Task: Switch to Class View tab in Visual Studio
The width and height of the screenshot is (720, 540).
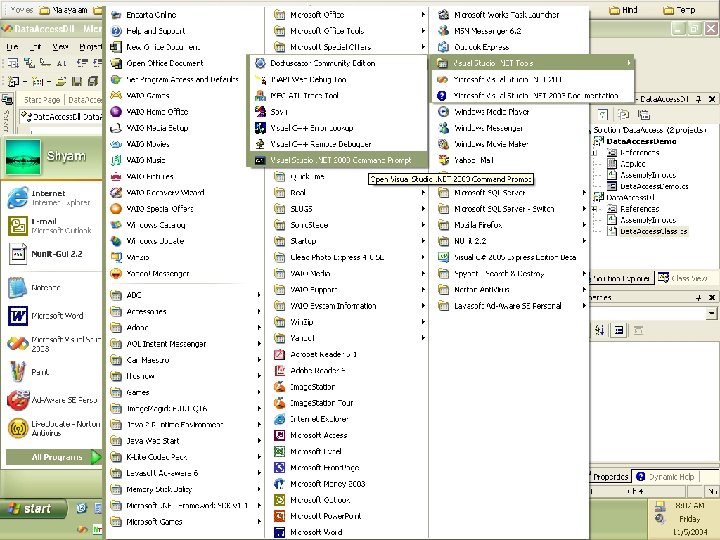Action: click(683, 278)
